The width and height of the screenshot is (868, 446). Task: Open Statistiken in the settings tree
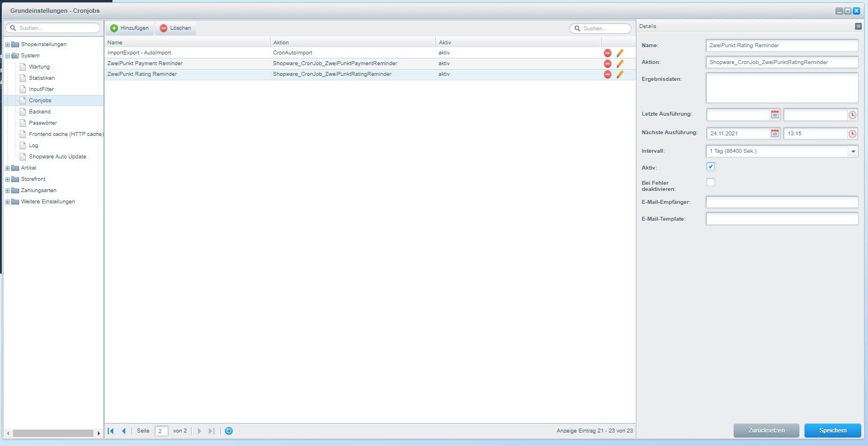[x=42, y=78]
